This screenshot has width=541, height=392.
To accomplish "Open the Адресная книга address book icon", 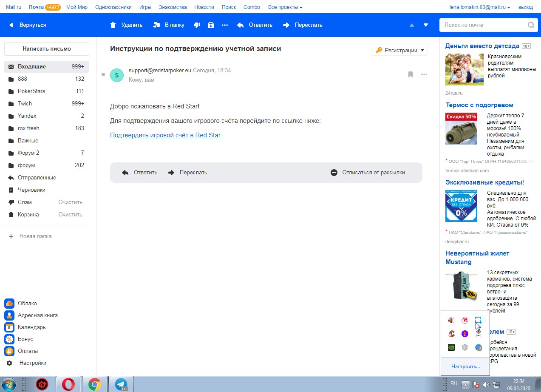I will 9,315.
